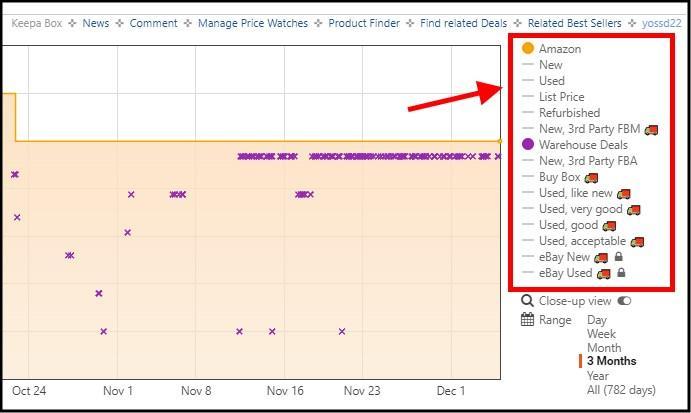
Task: Click the Close-up view magnifier icon
Action: point(527,301)
